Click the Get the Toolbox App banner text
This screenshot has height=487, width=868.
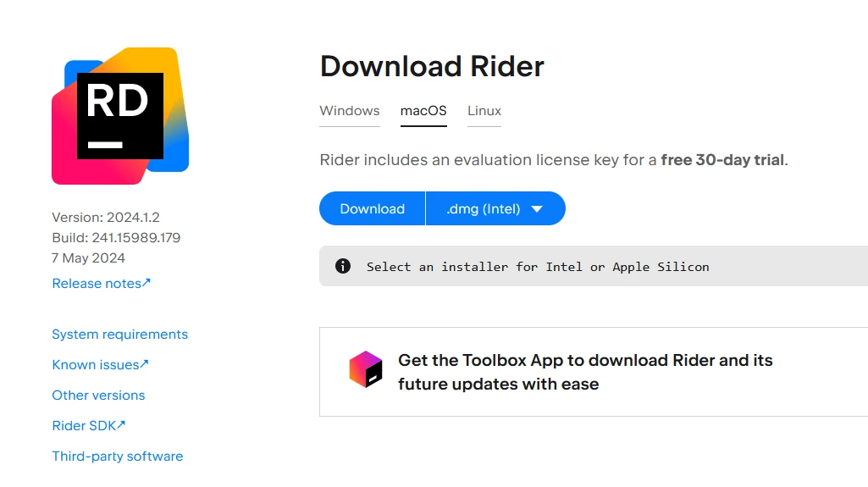585,372
